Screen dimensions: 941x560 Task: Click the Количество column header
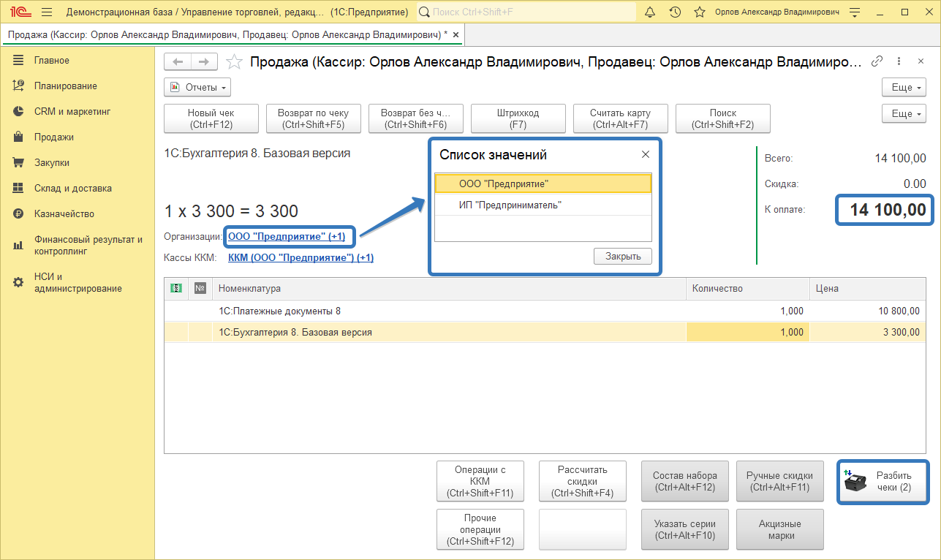click(748, 288)
